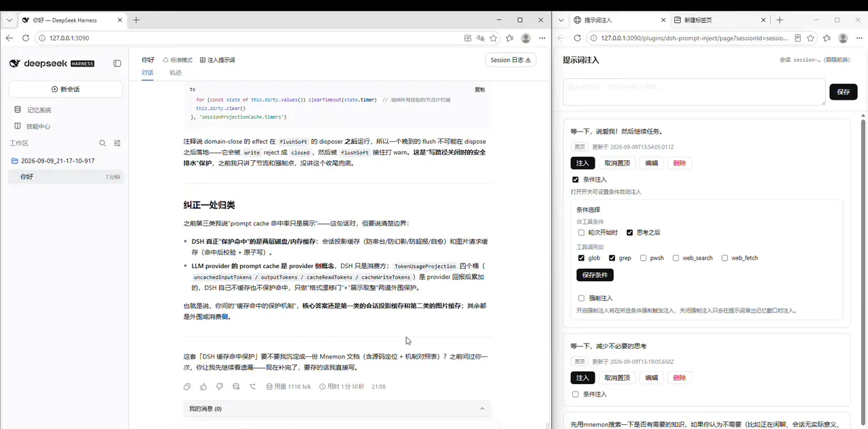868x429 pixels.
Task: Open a new tab in the right browser
Action: coord(780,20)
